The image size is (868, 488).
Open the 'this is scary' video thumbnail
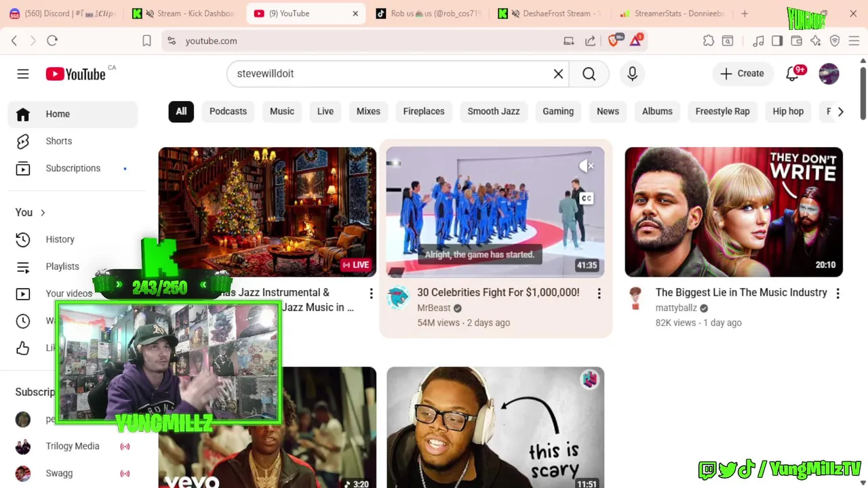click(x=495, y=428)
